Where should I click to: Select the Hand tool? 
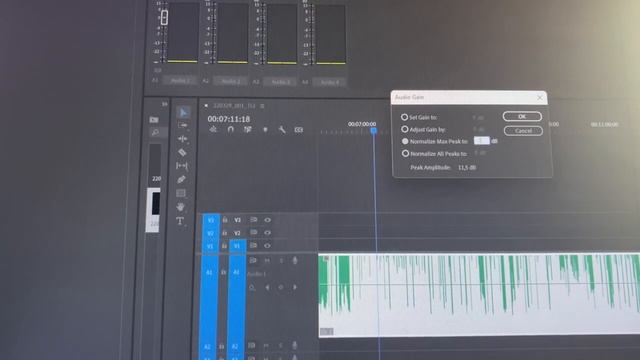pos(180,207)
